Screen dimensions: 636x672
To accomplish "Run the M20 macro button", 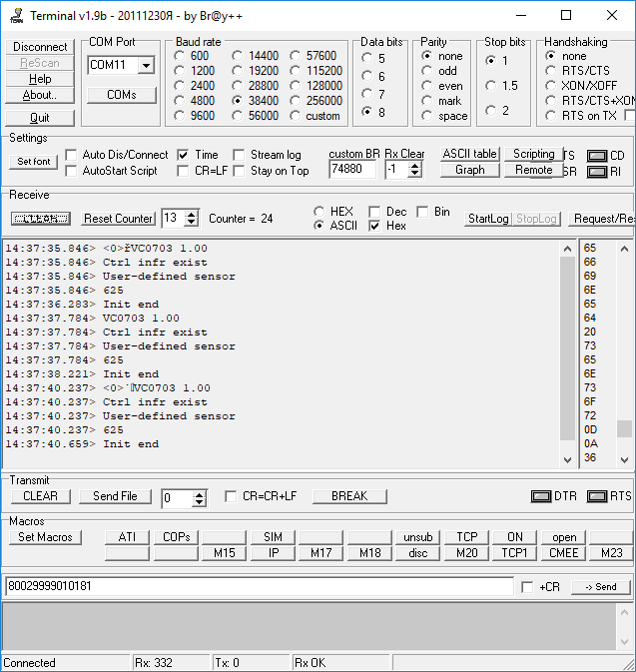I will point(466,553).
